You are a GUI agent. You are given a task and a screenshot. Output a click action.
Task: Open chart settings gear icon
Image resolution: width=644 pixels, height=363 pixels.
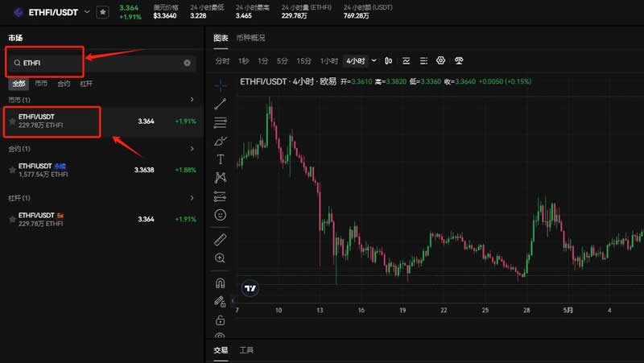coord(440,61)
